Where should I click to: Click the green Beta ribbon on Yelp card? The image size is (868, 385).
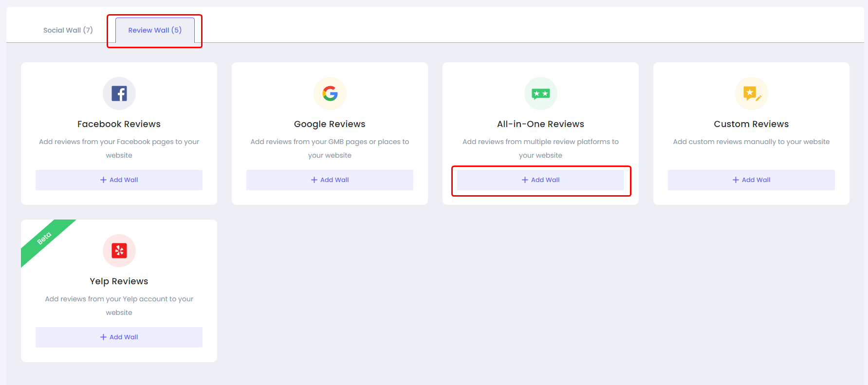(45, 239)
